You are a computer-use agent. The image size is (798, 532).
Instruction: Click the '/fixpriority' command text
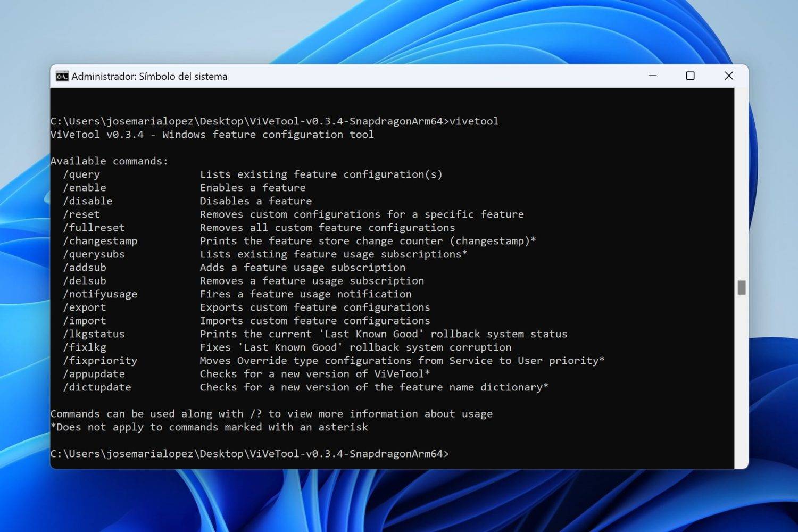[100, 361]
